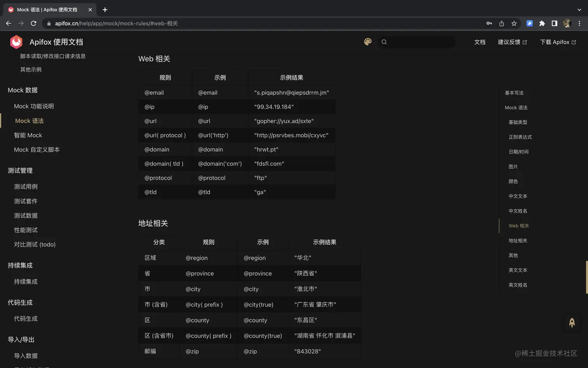Reload the page using the refresh icon
588x368 pixels.
[x=33, y=23]
